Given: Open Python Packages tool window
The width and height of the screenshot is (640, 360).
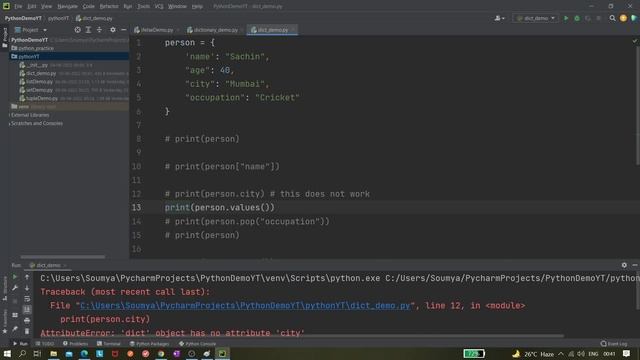Looking at the screenshot, I should [149, 344].
